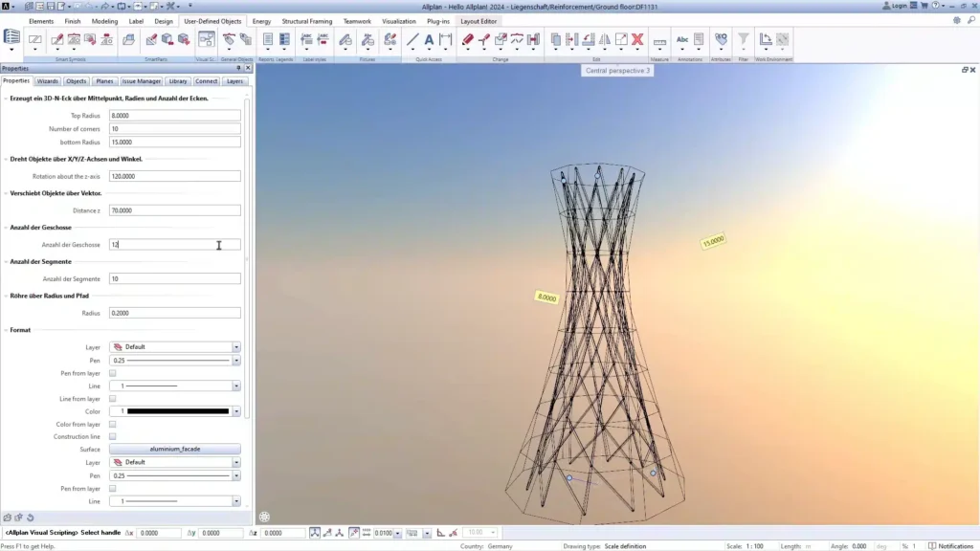Open the Filter funnel tool
This screenshot has height=551, width=980.
pos(744,39)
